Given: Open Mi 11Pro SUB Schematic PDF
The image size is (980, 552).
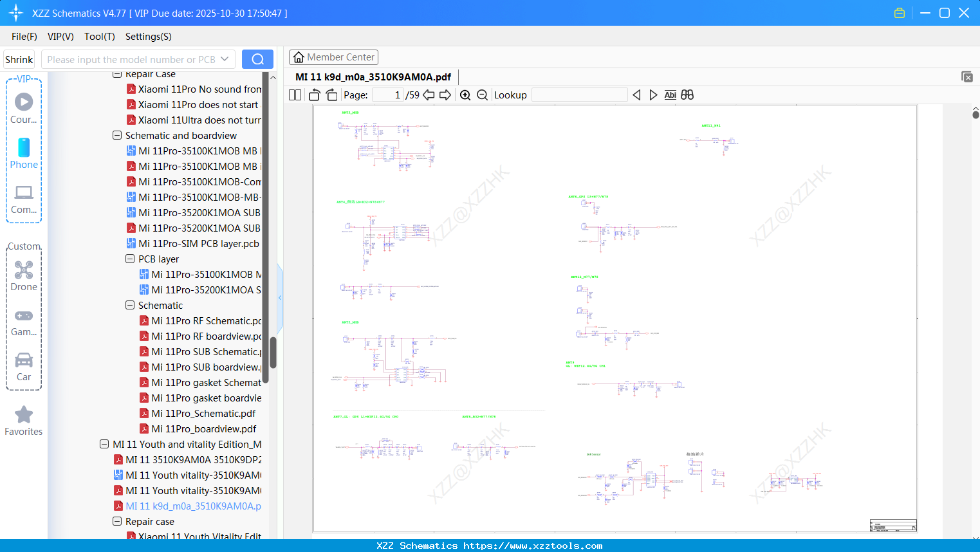Looking at the screenshot, I should click(200, 352).
